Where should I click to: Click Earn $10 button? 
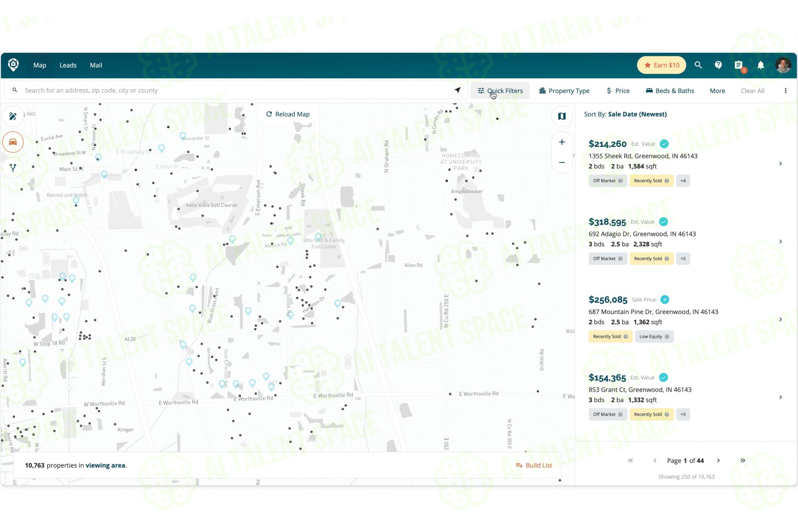coord(661,65)
